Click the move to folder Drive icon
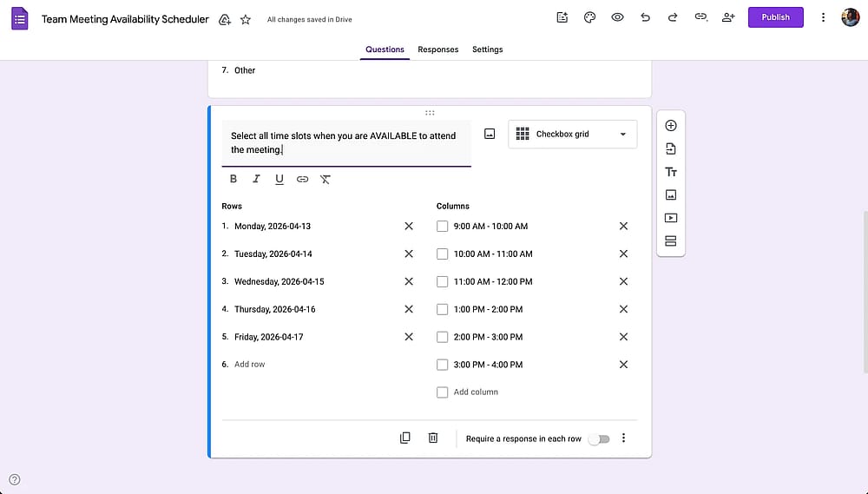Screen dimensions: 868x494 [x=225, y=20]
